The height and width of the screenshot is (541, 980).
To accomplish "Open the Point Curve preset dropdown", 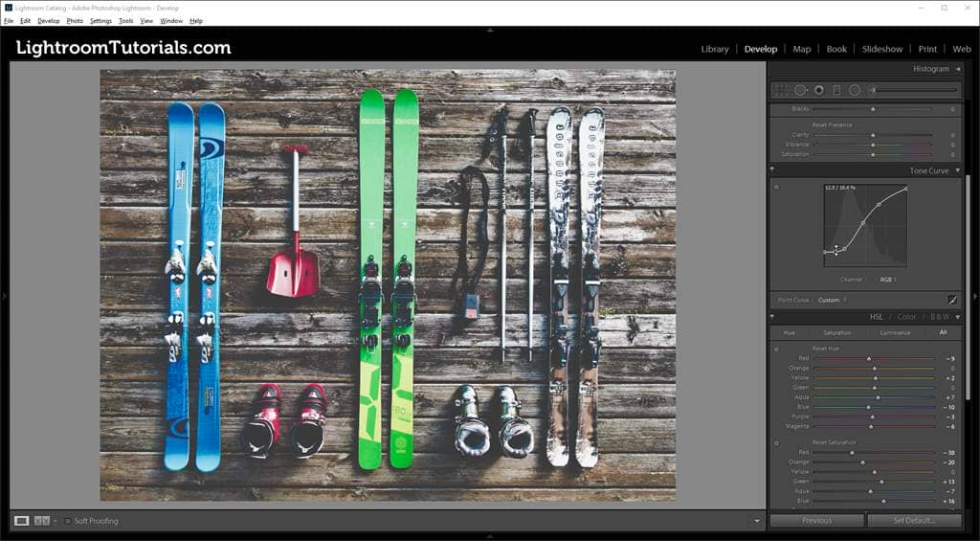I will pyautogui.click(x=831, y=300).
